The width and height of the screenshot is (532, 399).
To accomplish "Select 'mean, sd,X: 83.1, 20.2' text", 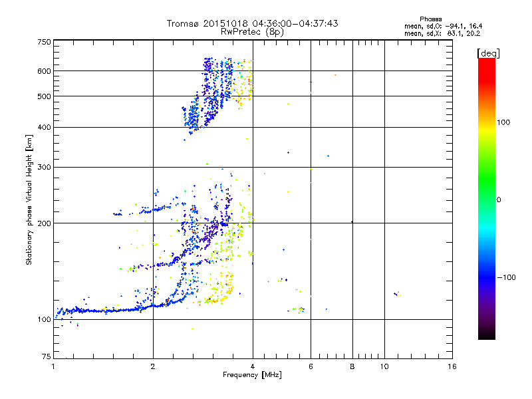I will (442, 33).
